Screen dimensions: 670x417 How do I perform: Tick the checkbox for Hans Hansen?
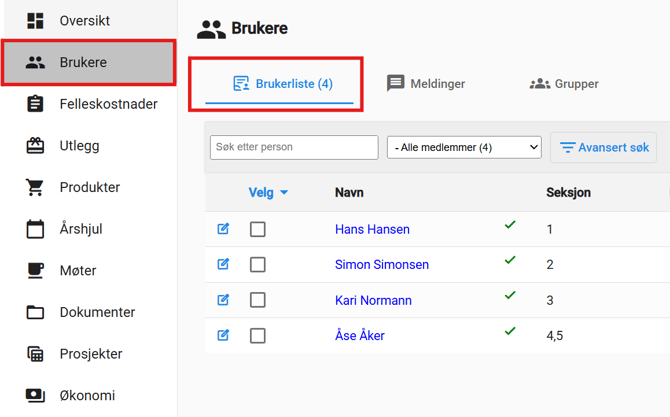pyautogui.click(x=258, y=229)
